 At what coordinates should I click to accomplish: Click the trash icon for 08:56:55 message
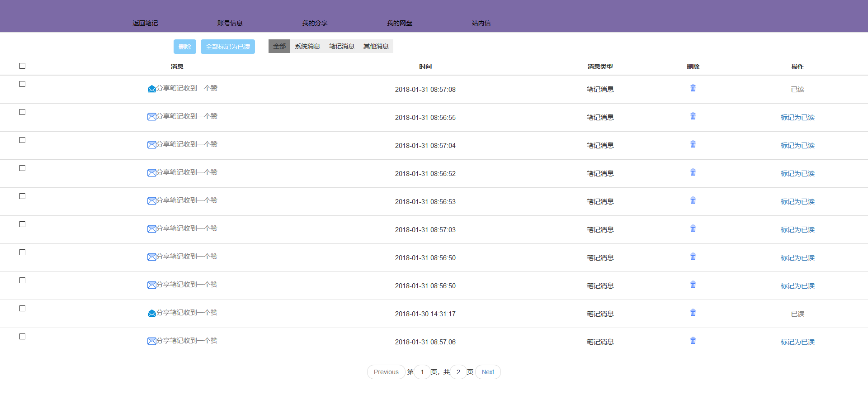693,116
